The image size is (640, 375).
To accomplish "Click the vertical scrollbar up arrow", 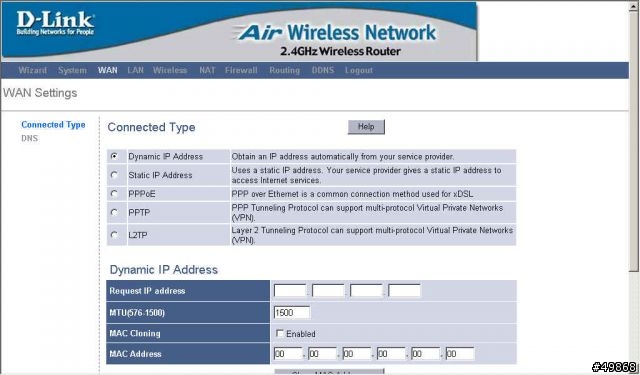I will tap(634, 7).
